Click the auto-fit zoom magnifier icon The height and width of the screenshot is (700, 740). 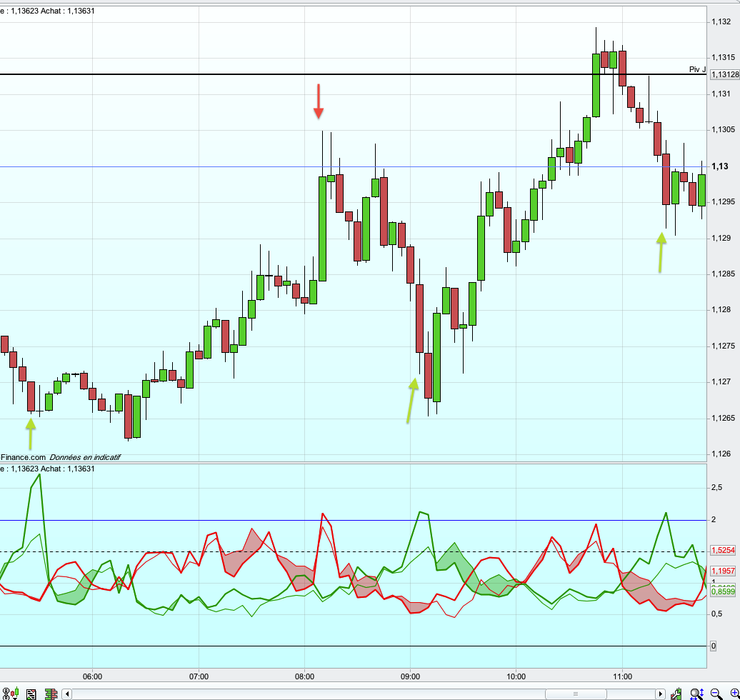[696, 694]
